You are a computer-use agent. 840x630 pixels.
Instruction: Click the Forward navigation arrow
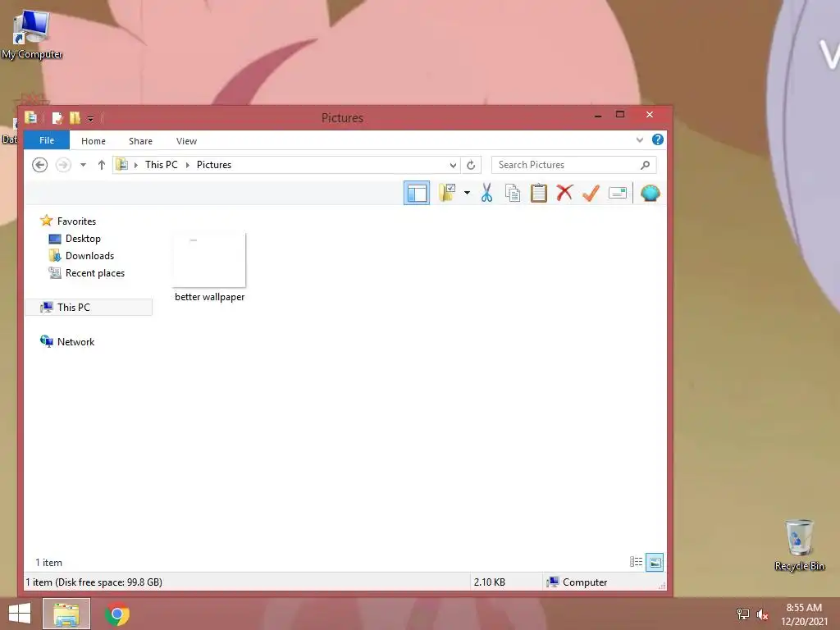point(63,164)
